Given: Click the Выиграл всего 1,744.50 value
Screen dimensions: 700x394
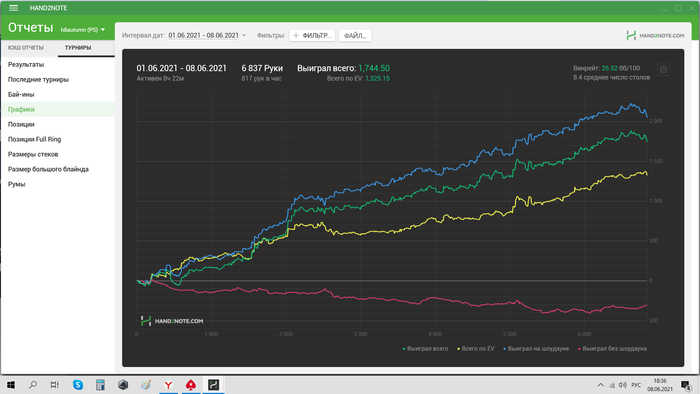Looking at the screenshot, I should pyautogui.click(x=374, y=68).
